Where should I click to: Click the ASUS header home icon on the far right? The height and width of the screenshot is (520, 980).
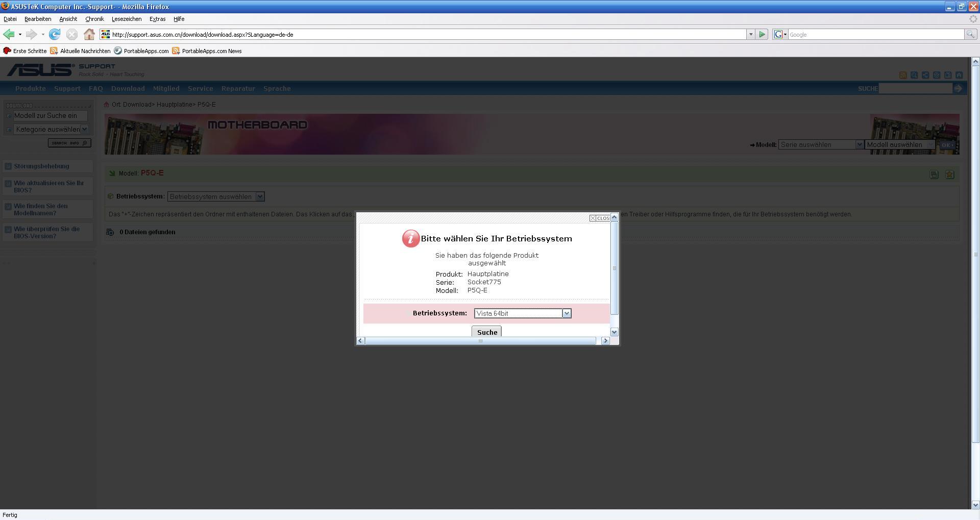coord(959,75)
